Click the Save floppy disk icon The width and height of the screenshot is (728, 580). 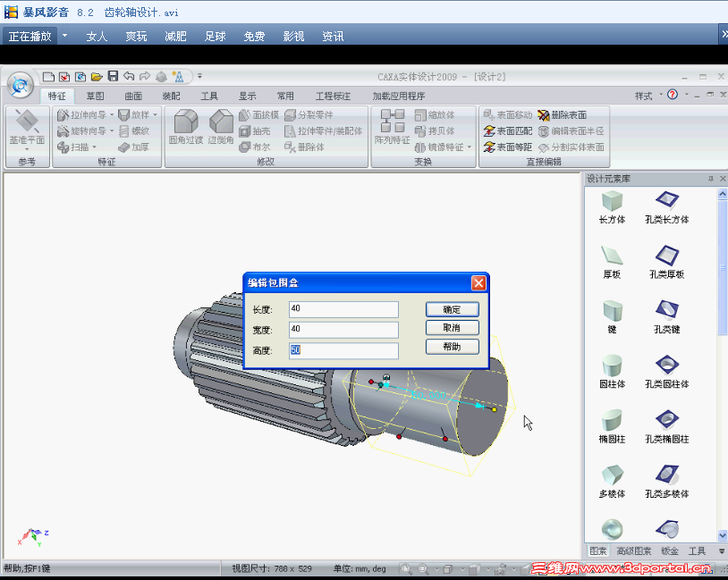(x=113, y=76)
